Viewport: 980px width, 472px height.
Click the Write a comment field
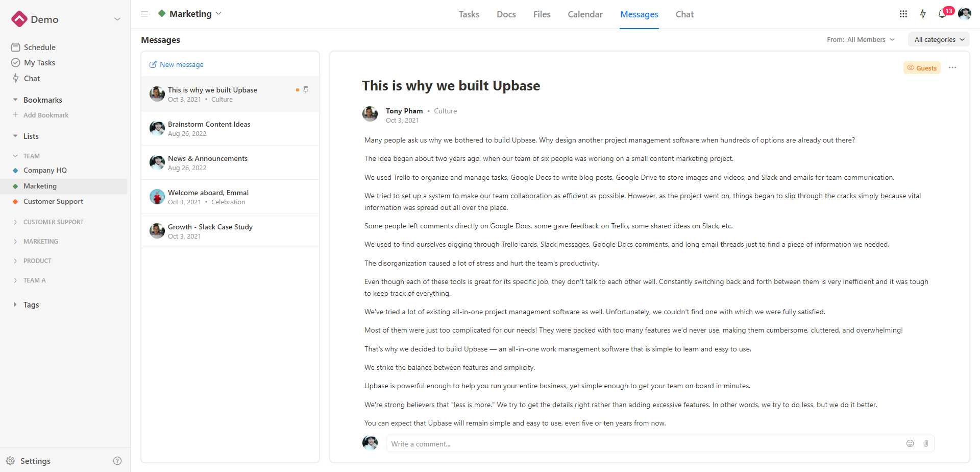pos(660,443)
